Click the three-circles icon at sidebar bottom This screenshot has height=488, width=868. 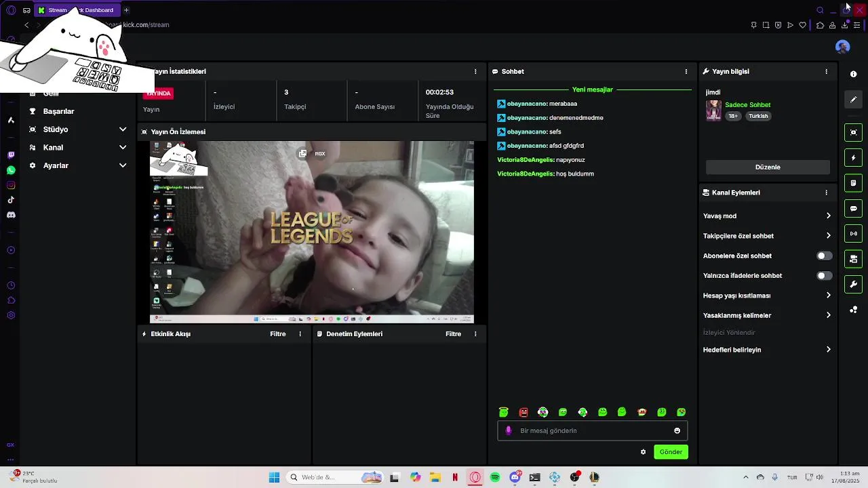tap(853, 310)
